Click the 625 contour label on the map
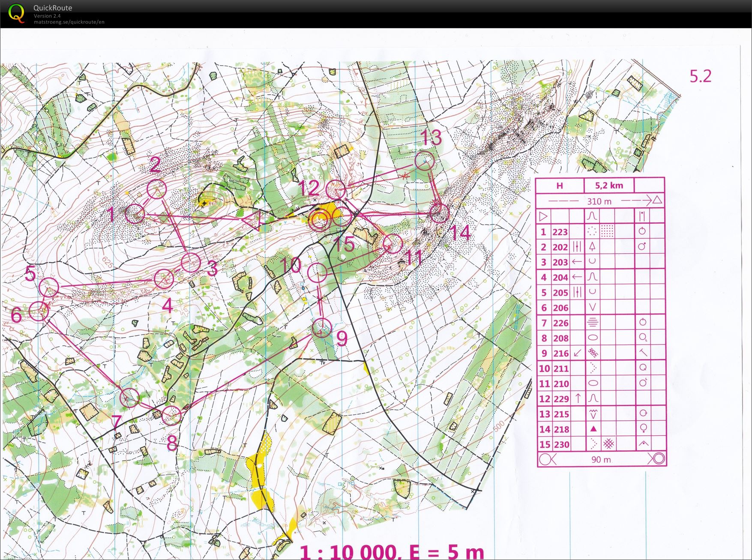This screenshot has height=560, width=752. (107, 263)
